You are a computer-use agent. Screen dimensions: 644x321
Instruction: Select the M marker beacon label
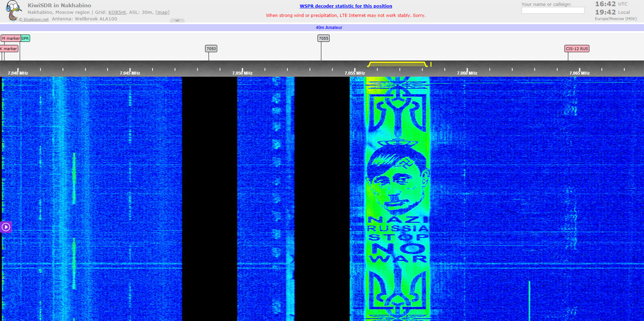pyautogui.click(x=11, y=38)
